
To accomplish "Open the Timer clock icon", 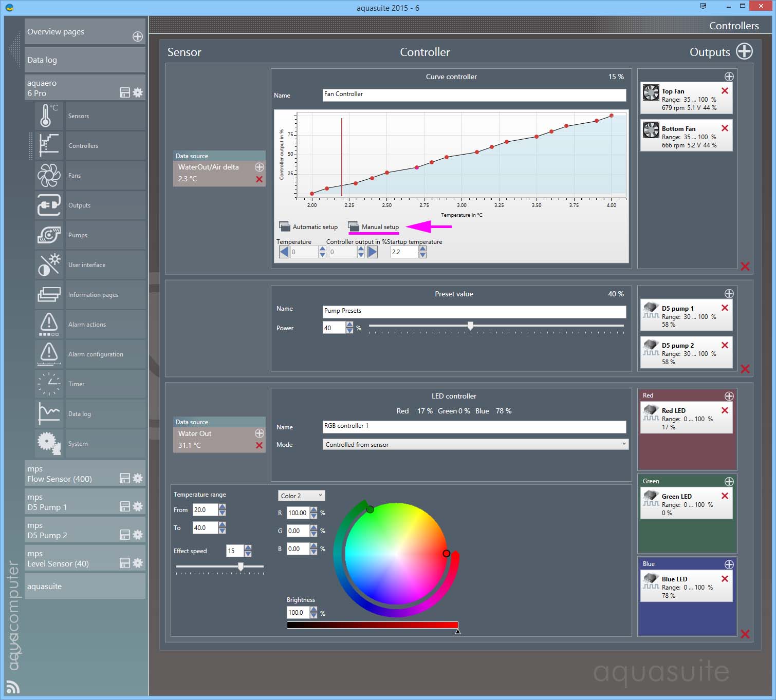I will [49, 384].
